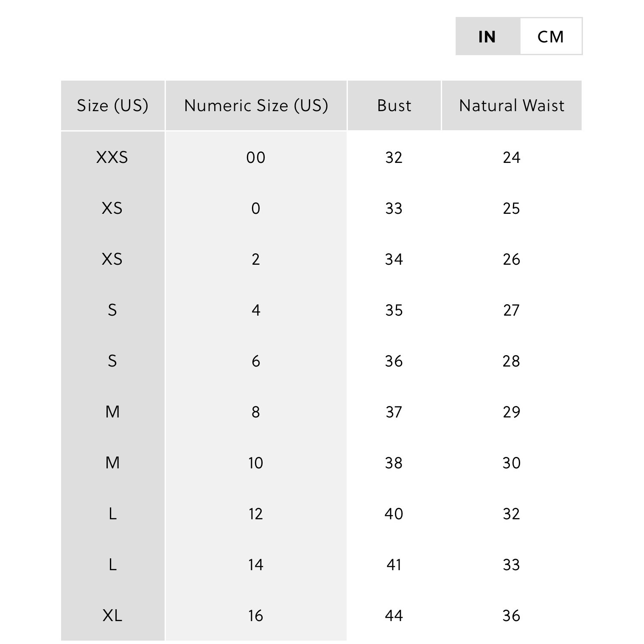Click the bust value 44

coord(394,615)
